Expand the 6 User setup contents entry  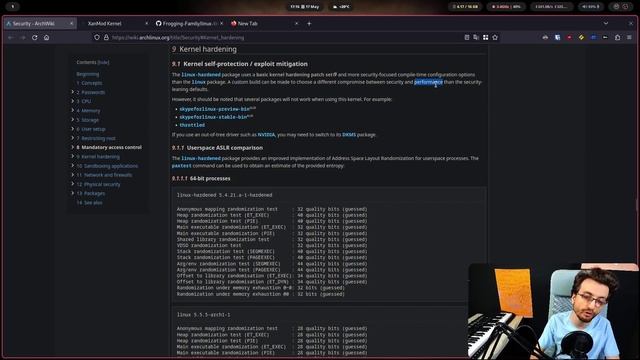[73, 129]
